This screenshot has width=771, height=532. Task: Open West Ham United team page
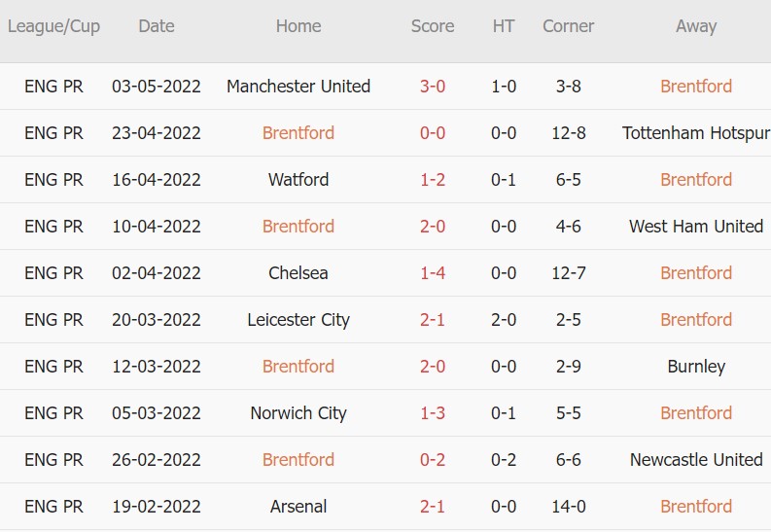696,227
